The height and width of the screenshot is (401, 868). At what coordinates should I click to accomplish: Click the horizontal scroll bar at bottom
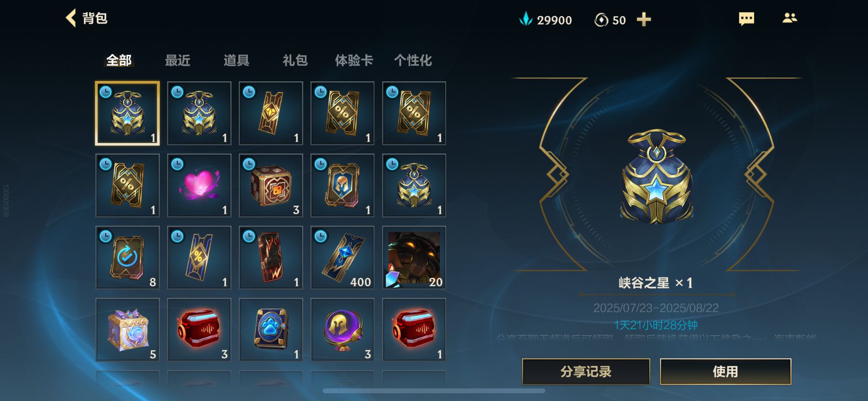tap(434, 391)
